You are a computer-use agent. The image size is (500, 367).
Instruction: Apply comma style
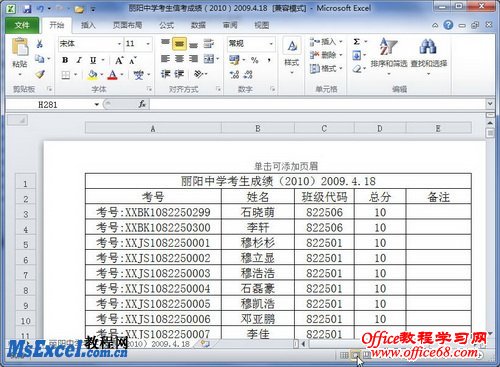click(x=269, y=60)
